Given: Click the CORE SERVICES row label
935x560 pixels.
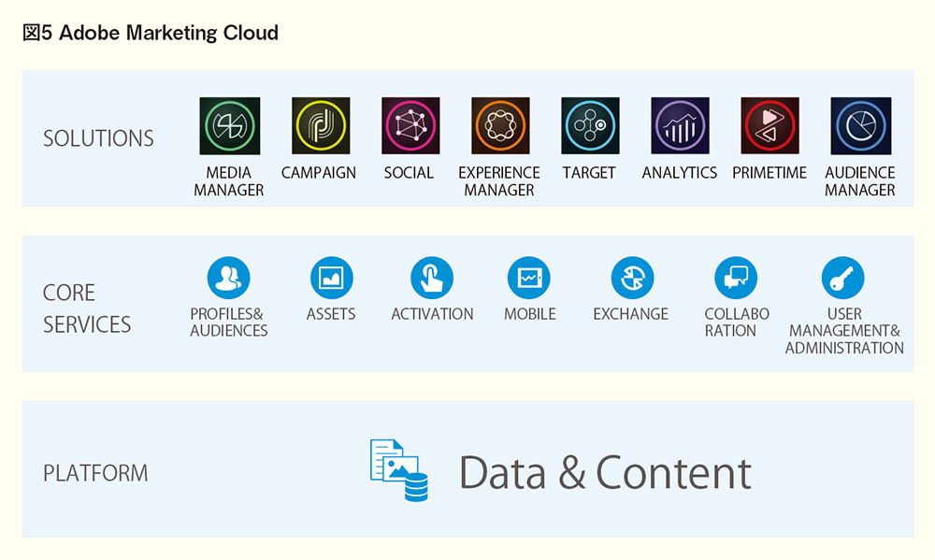Looking at the screenshot, I should (87, 309).
